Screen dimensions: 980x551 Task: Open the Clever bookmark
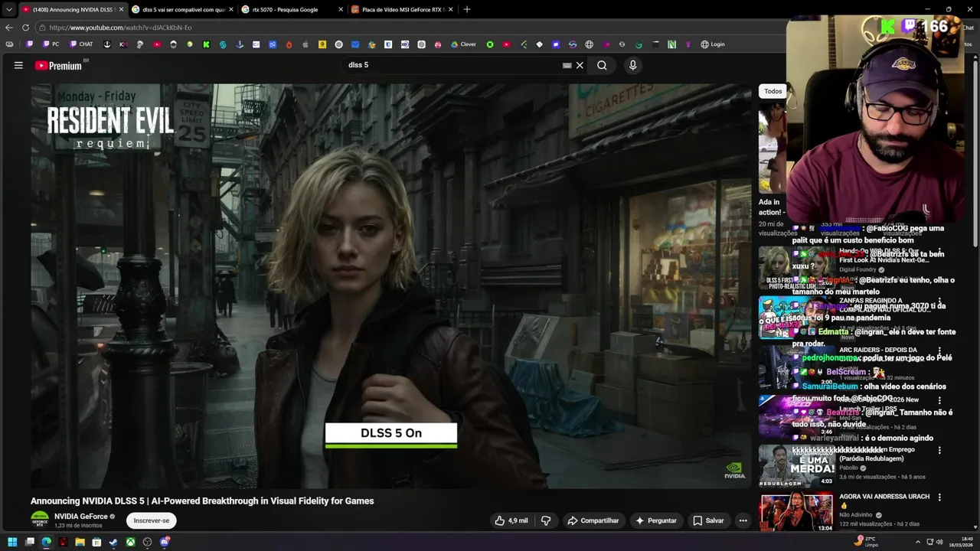pyautogui.click(x=463, y=44)
